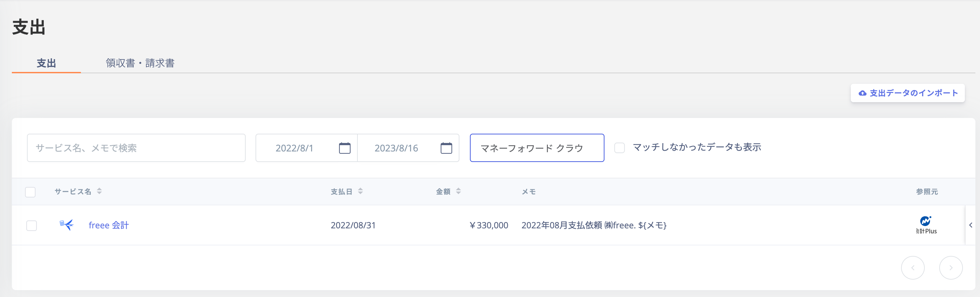Click the マッチしなかったデータも表示 label text
Viewport: 980px width, 297px height.
click(x=697, y=147)
